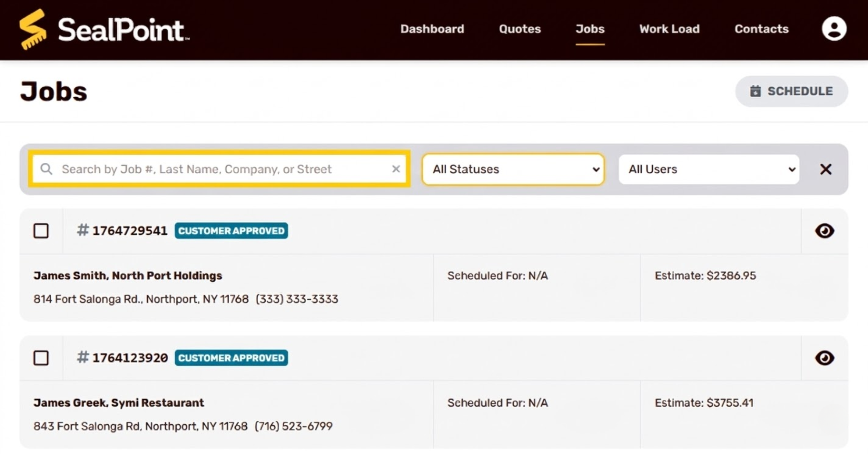The height and width of the screenshot is (454, 868).
Task: Click Customer Approved badge on job #1764729541
Action: click(x=231, y=231)
